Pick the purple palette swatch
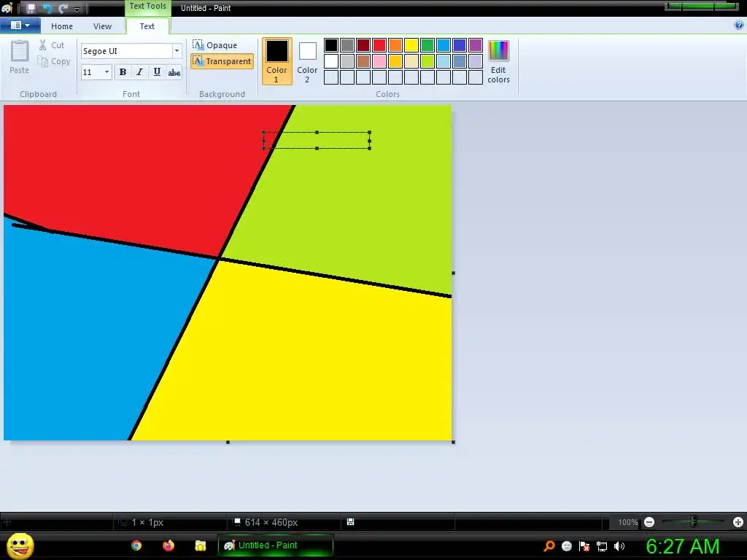This screenshot has height=560, width=747. click(476, 45)
